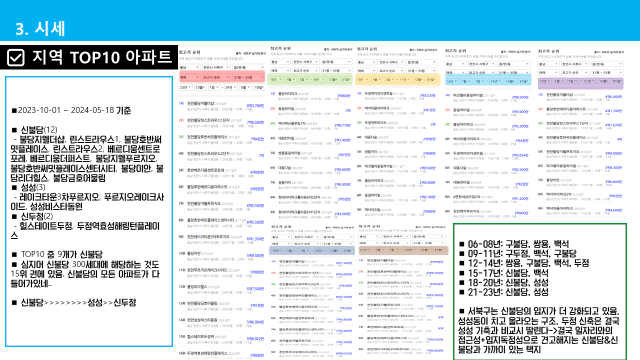This screenshot has width=640, height=360.
Task: Select the yellow highlighted date-range band
Action: [x=398, y=80]
